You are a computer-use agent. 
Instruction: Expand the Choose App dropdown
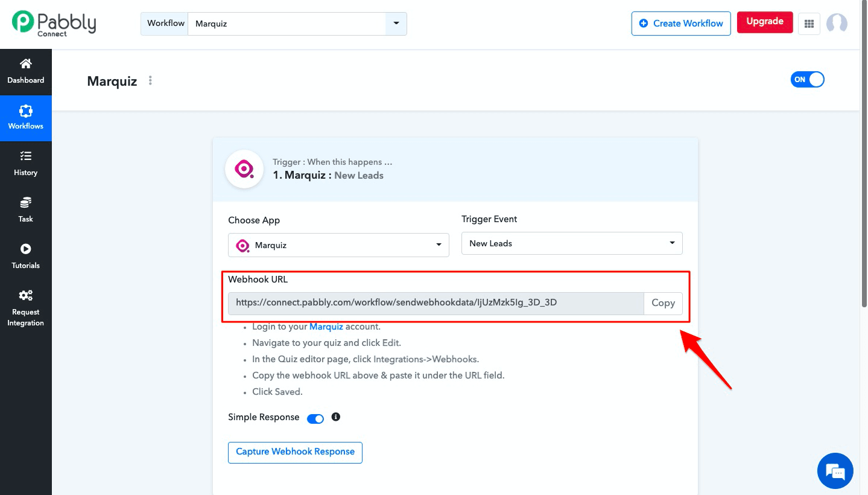[x=338, y=245]
